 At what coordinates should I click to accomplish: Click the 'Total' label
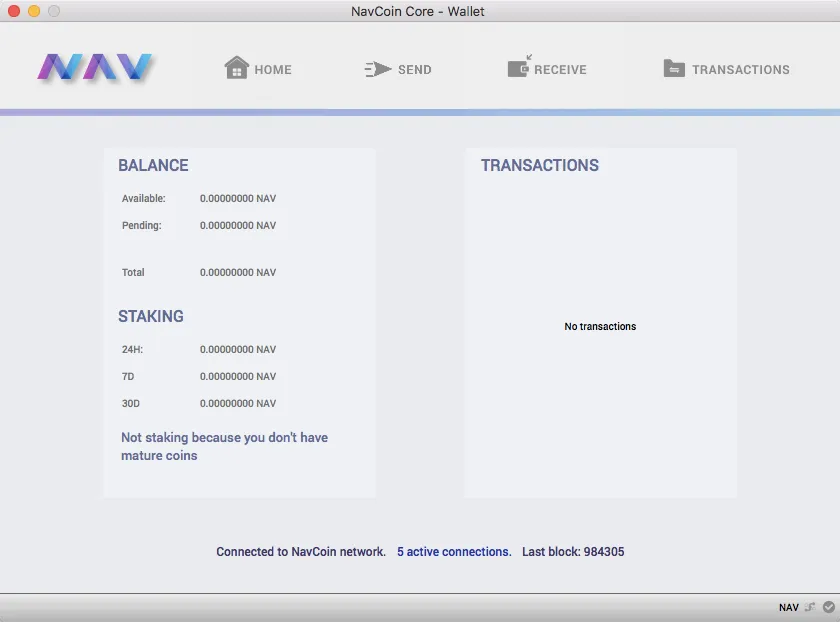coord(133,273)
